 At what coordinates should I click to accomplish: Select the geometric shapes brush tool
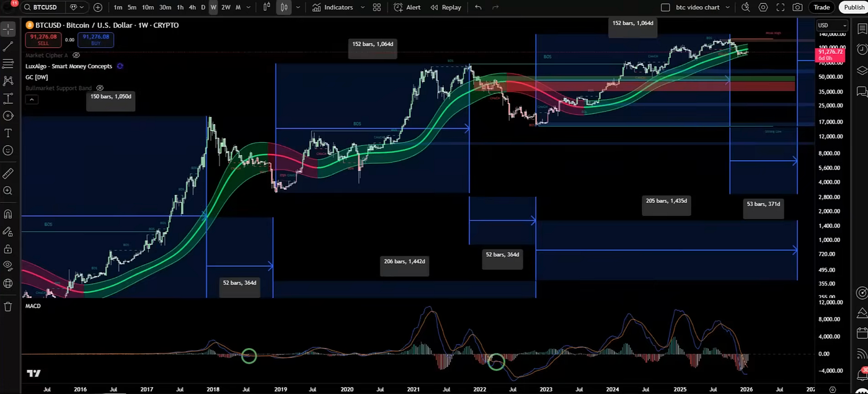click(x=8, y=115)
